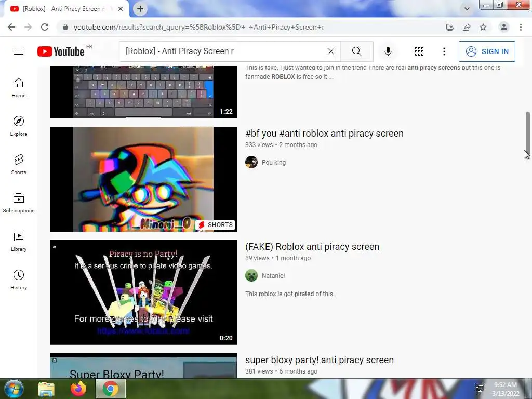Open the Chrome three-dot menu
The image size is (532, 399).
[521, 27]
